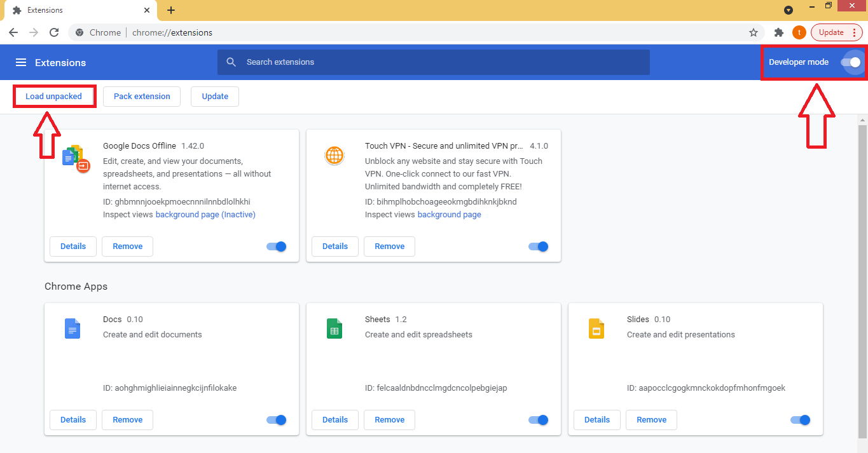Open a new tab with the plus icon
This screenshot has height=453, width=868.
pos(171,10)
